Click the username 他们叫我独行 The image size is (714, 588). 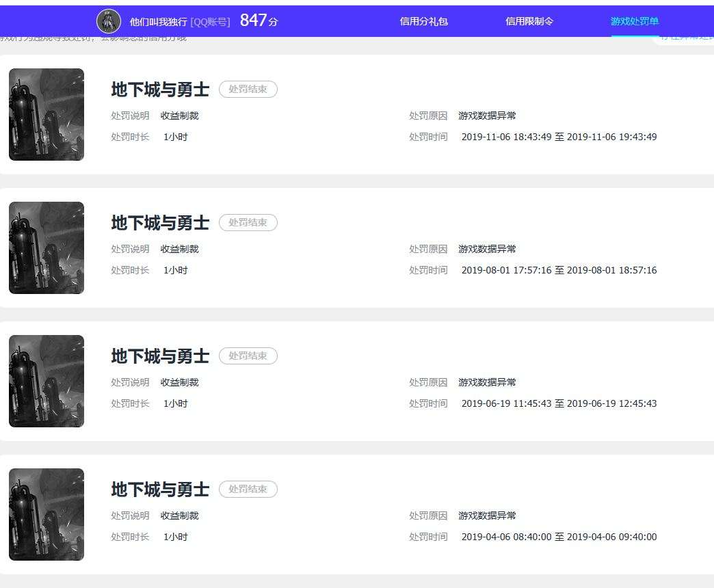(x=158, y=22)
